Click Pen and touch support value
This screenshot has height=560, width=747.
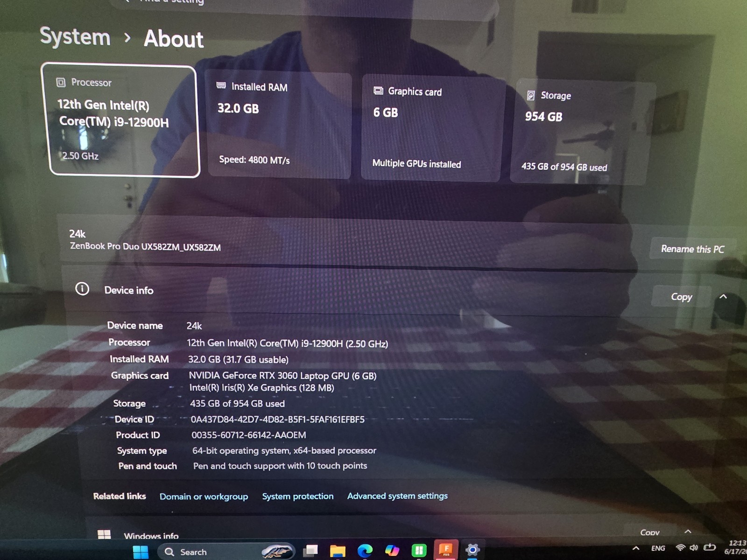coord(280,466)
